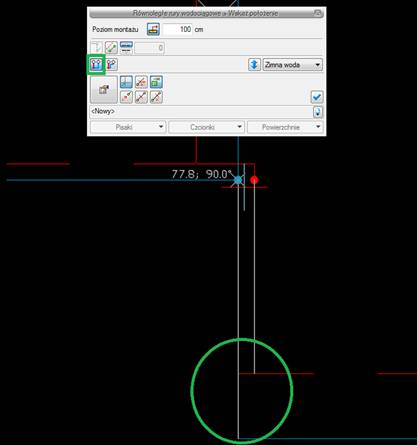Viewport: 417px width, 445px height.
Task: Click the blue grid snap icon
Action: [126, 82]
